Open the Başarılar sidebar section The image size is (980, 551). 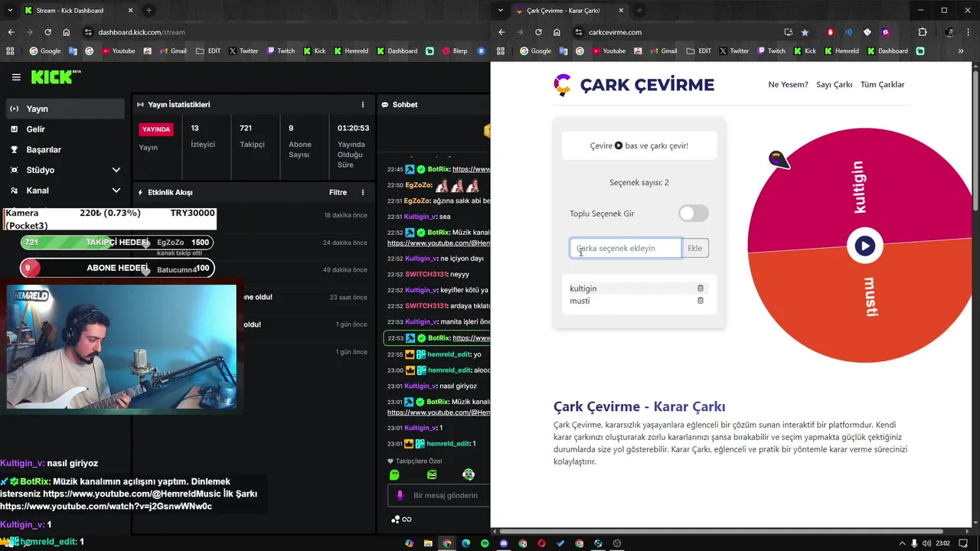[x=65, y=149]
